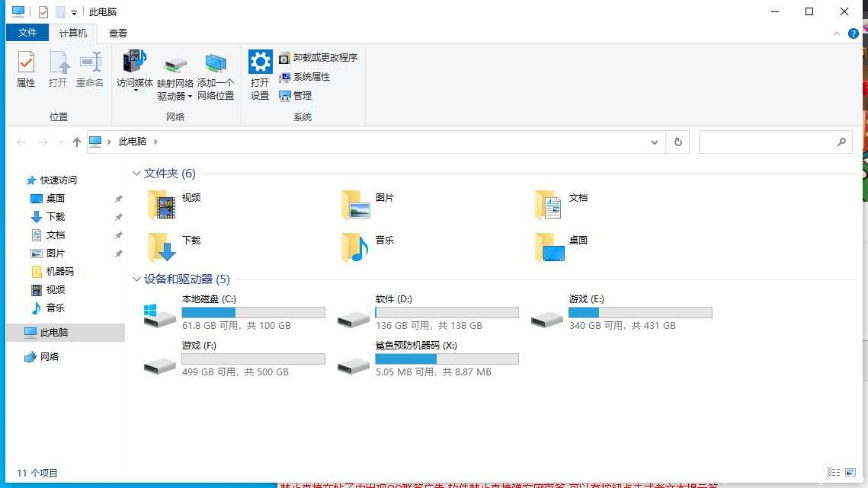Collapse the 文件夹 (6) group
868x488 pixels.
(x=136, y=174)
